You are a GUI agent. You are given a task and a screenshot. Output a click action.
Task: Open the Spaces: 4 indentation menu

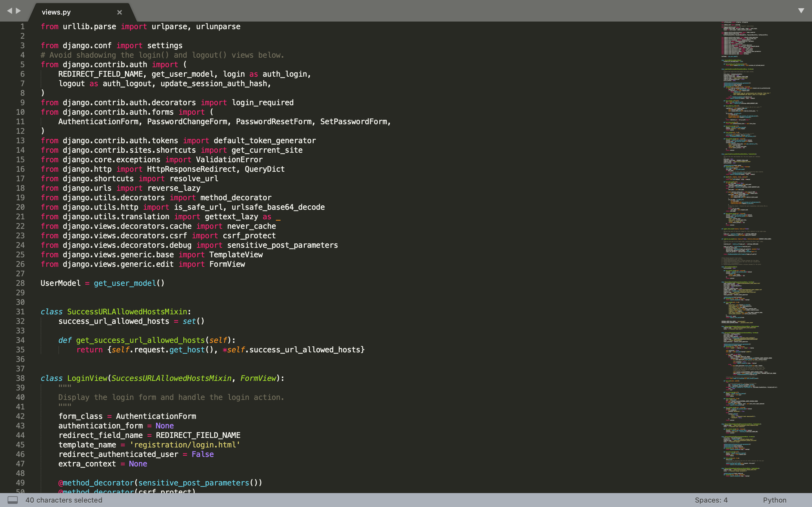click(711, 500)
